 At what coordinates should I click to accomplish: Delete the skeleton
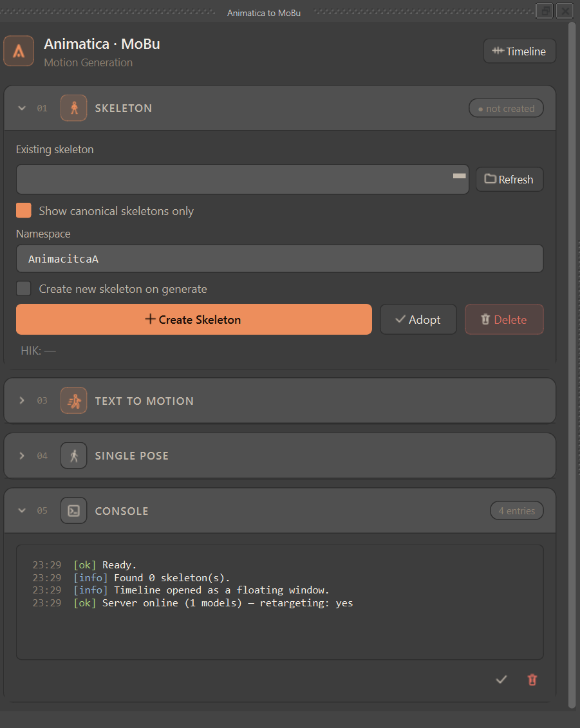pos(504,319)
